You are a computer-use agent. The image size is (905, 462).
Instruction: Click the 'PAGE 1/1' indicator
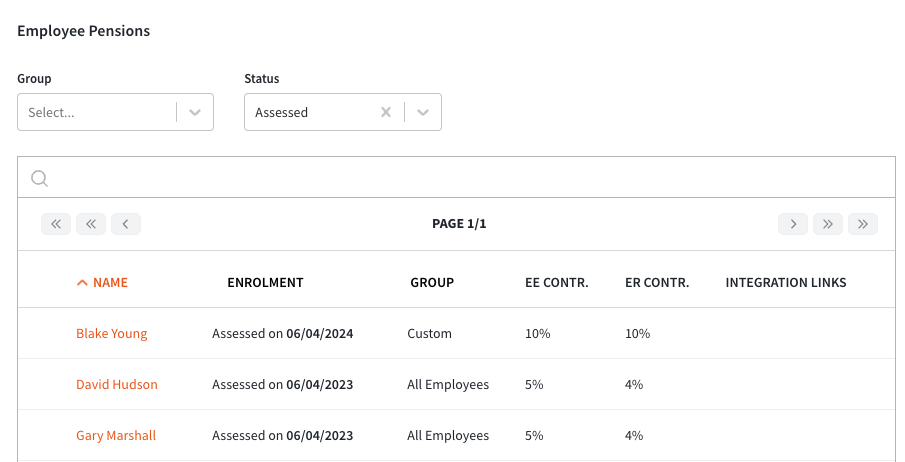click(x=459, y=224)
